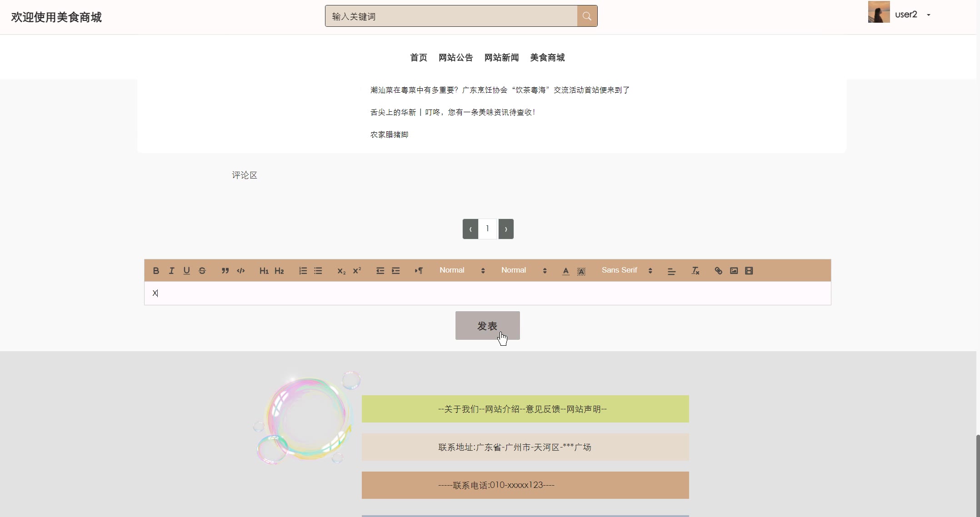
Task: Insert an ordered numbered list
Action: tap(303, 271)
